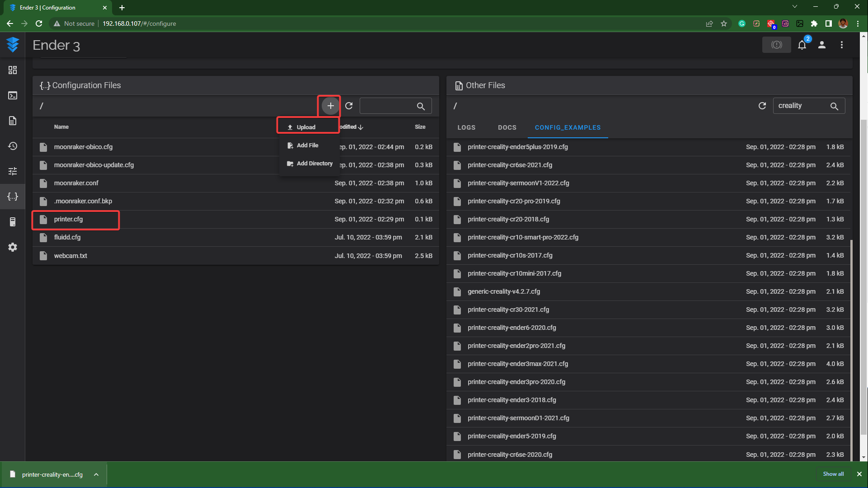This screenshot has height=488, width=868.
Task: Click the plus add button in Configuration Files
Action: tap(330, 106)
